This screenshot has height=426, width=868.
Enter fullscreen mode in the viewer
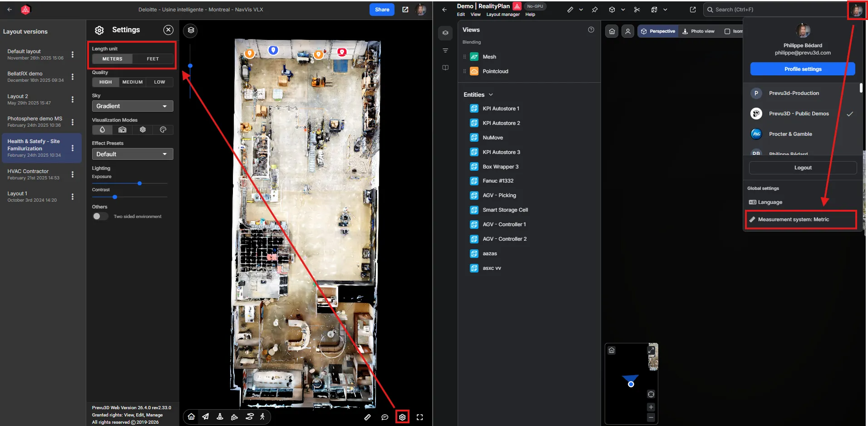[420, 417]
